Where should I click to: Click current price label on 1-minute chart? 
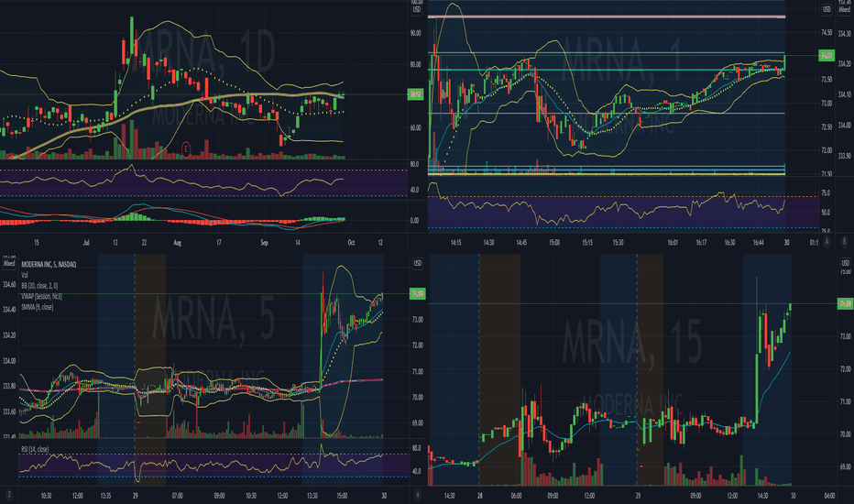pos(827,56)
